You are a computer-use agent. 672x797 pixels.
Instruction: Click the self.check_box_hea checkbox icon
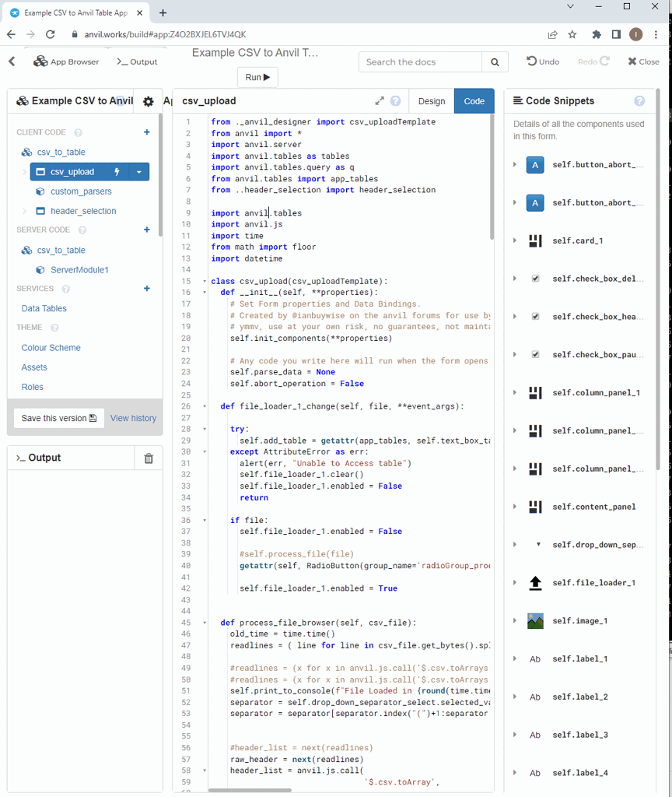pos(535,317)
